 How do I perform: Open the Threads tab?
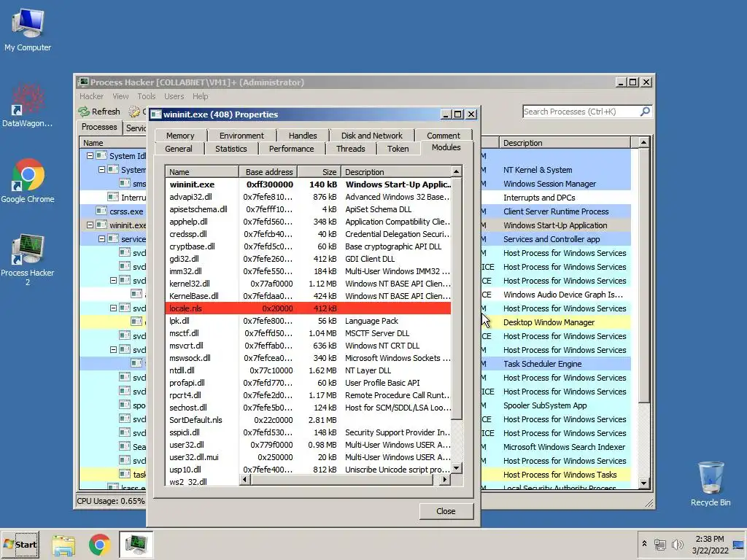tap(351, 149)
